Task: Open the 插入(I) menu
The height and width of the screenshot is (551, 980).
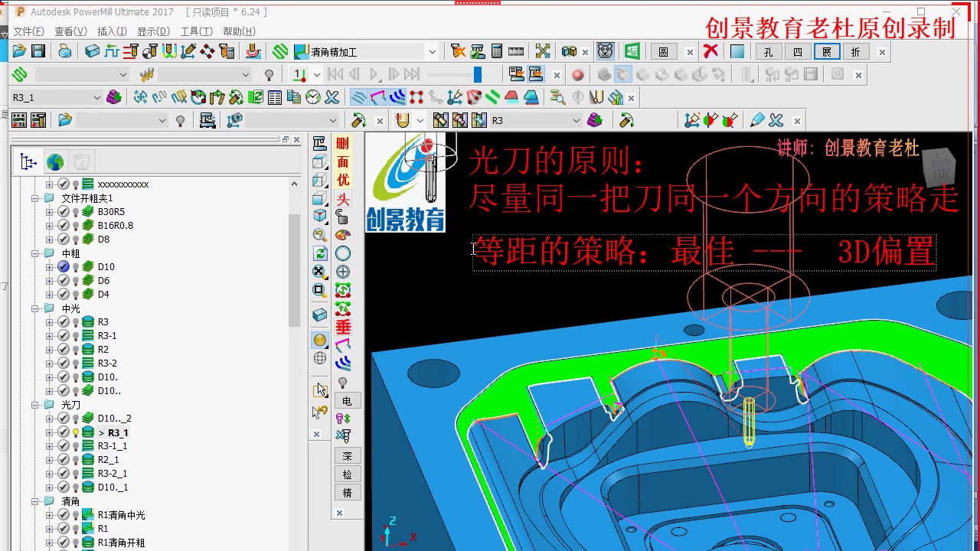Action: pos(112,31)
